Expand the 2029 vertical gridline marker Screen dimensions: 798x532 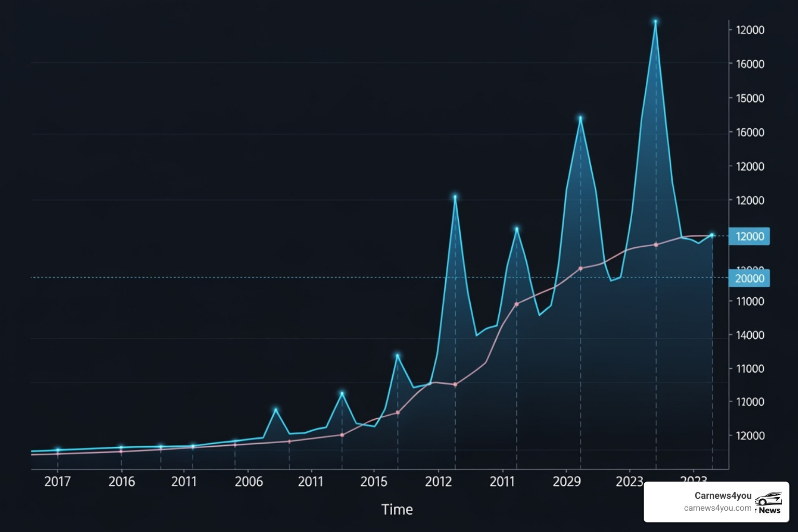click(580, 364)
